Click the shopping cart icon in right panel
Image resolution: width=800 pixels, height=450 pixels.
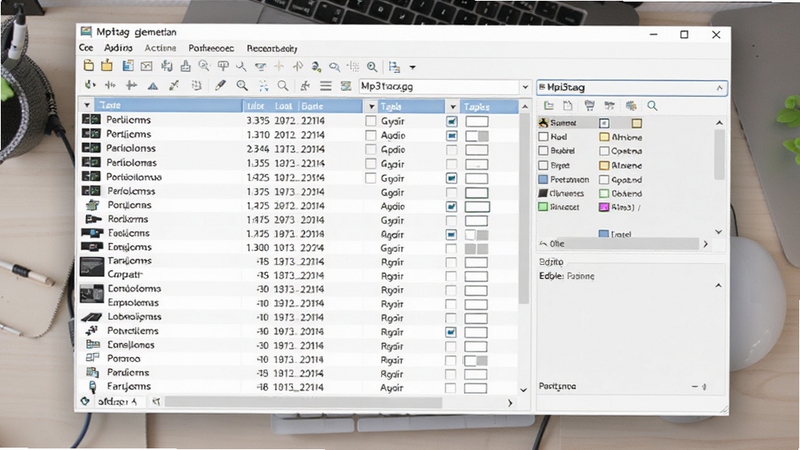[x=589, y=106]
